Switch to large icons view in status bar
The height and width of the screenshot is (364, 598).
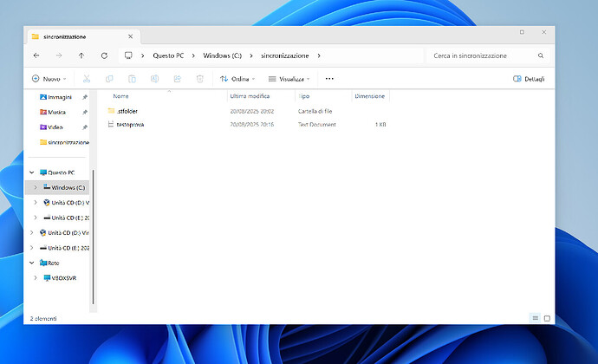[x=547, y=318]
